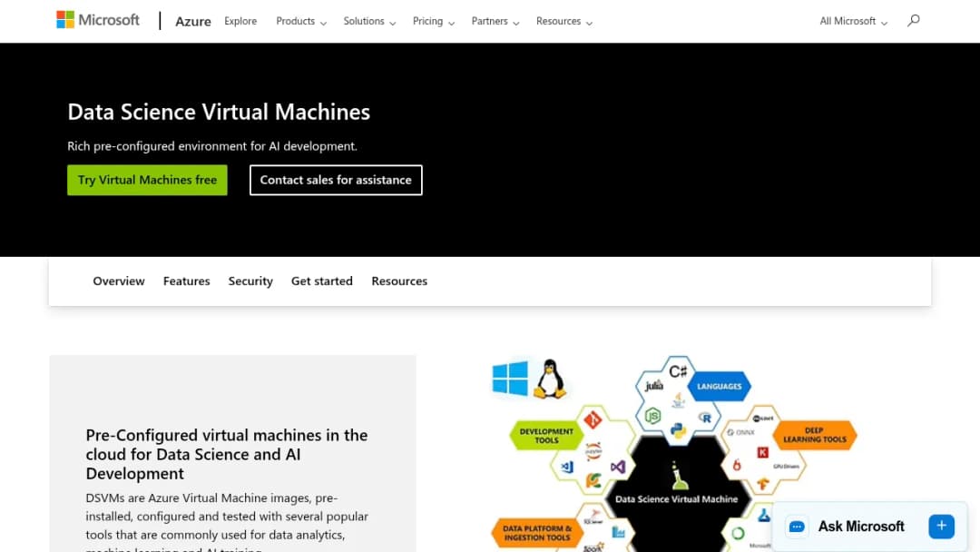Click the red Keras K icon

pos(762,452)
